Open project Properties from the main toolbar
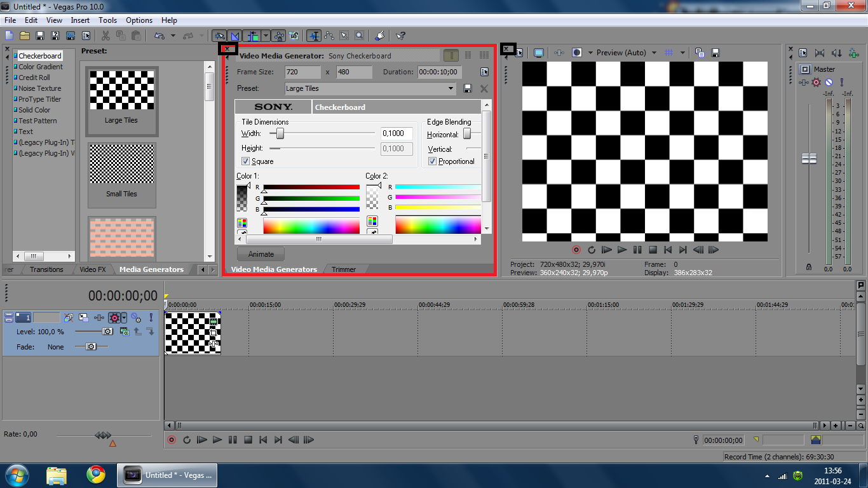The image size is (868, 488). 86,36
